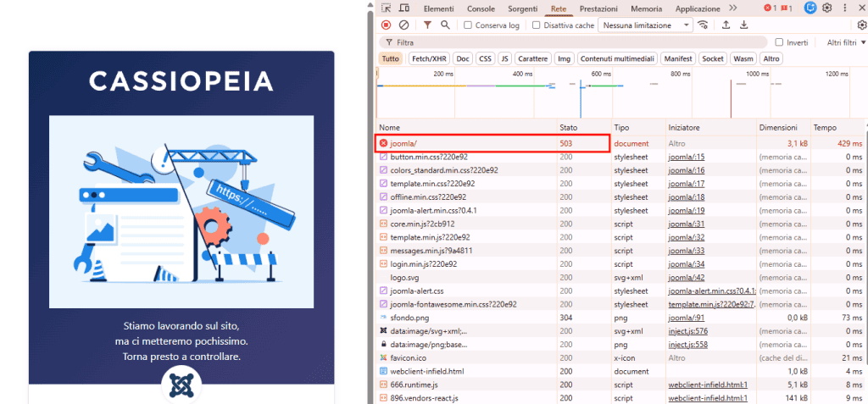Click the blue AI assistance icon
The height and width of the screenshot is (404, 868).
click(x=811, y=8)
